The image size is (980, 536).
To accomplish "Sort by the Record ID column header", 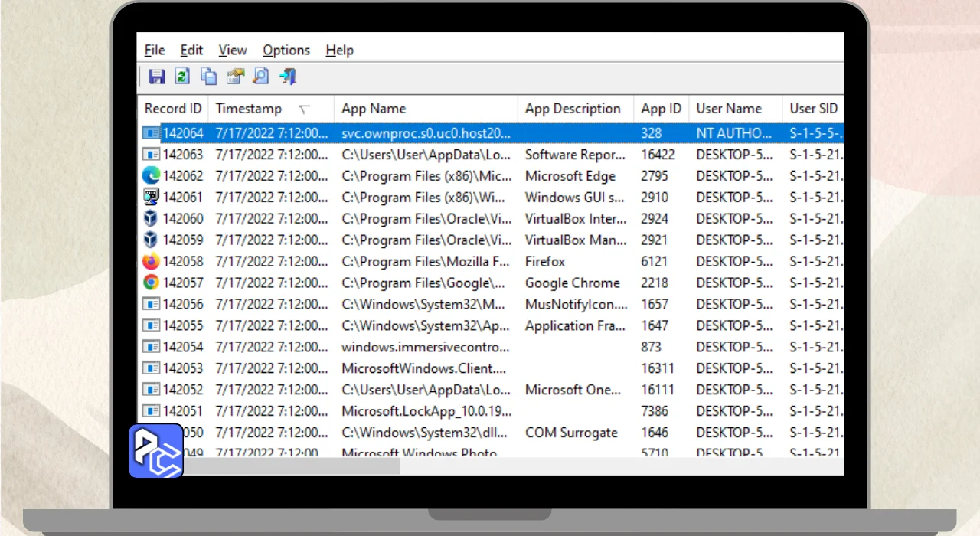I will click(173, 109).
